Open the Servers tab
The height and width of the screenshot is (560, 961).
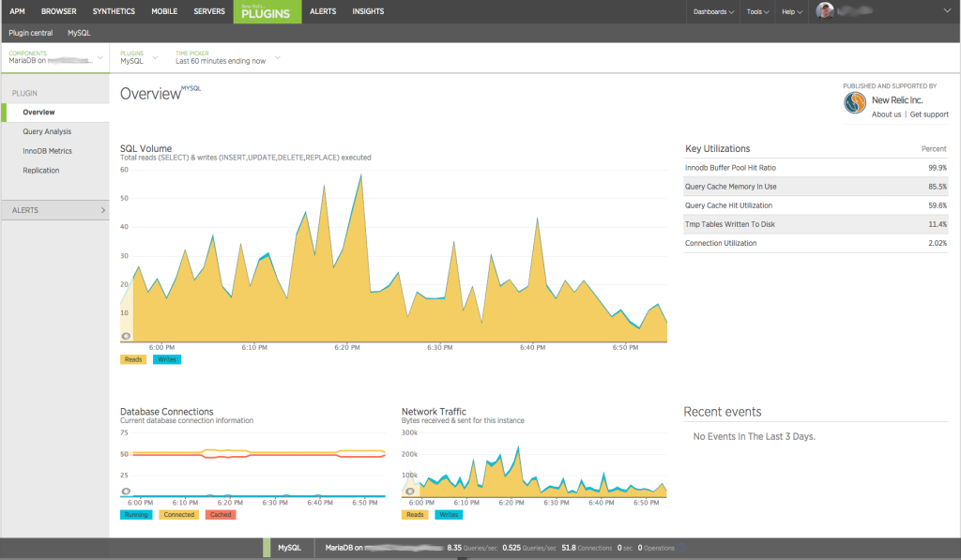[x=209, y=11]
